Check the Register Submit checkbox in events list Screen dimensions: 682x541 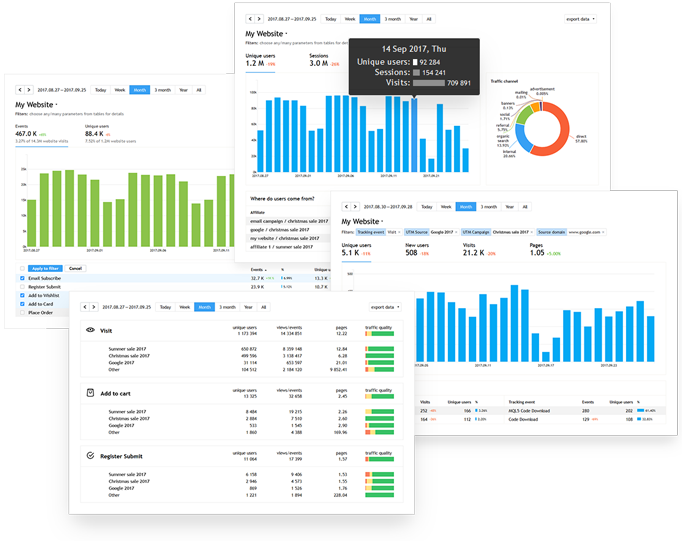pyautogui.click(x=22, y=287)
